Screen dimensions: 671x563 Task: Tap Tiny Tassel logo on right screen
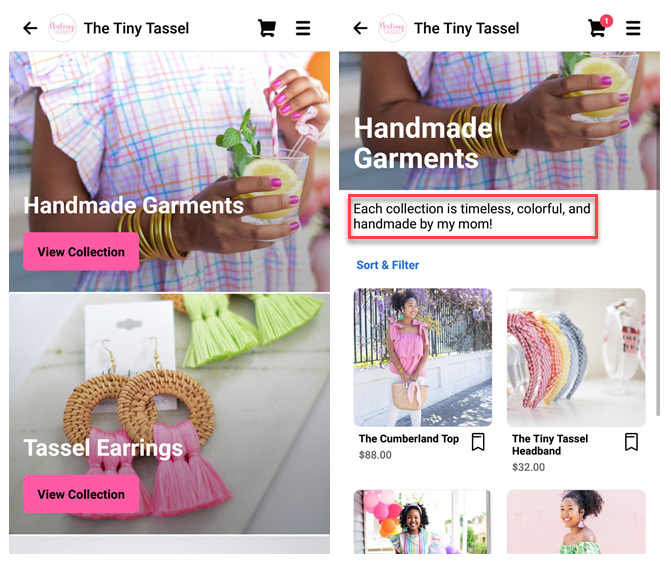tap(392, 28)
